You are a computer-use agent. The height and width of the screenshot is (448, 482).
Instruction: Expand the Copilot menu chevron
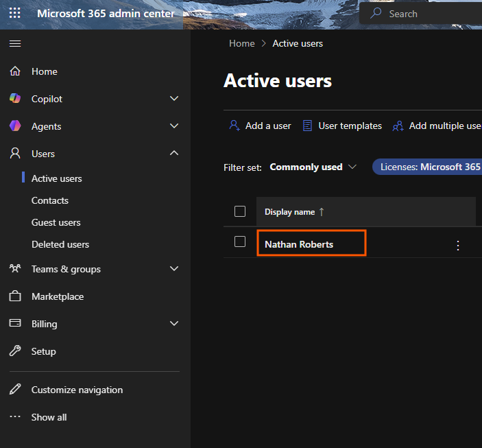pyautogui.click(x=174, y=99)
